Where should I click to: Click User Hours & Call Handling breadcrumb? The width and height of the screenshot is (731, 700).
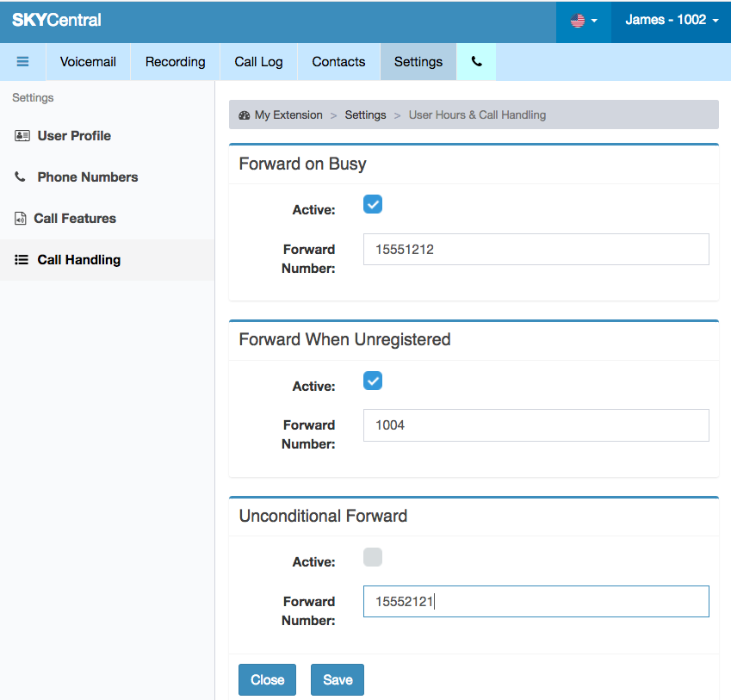pos(477,115)
